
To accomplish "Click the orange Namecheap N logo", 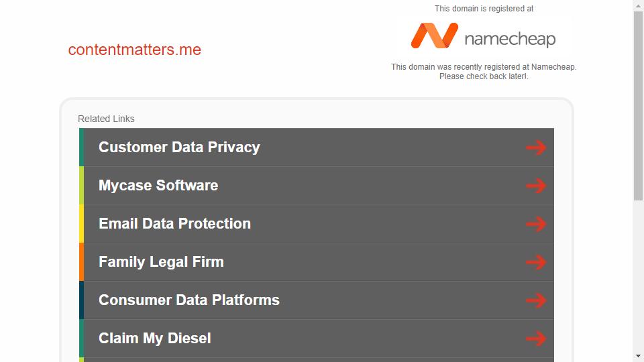I will (x=435, y=36).
